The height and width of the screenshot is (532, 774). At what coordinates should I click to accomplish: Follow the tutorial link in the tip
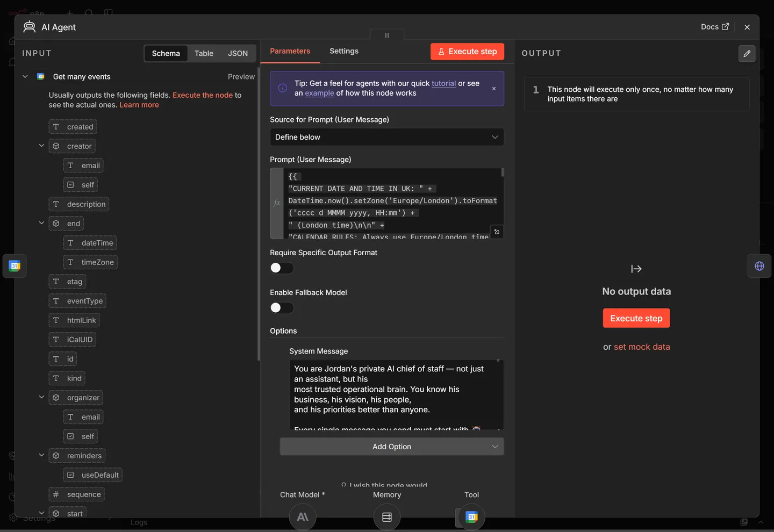(443, 83)
